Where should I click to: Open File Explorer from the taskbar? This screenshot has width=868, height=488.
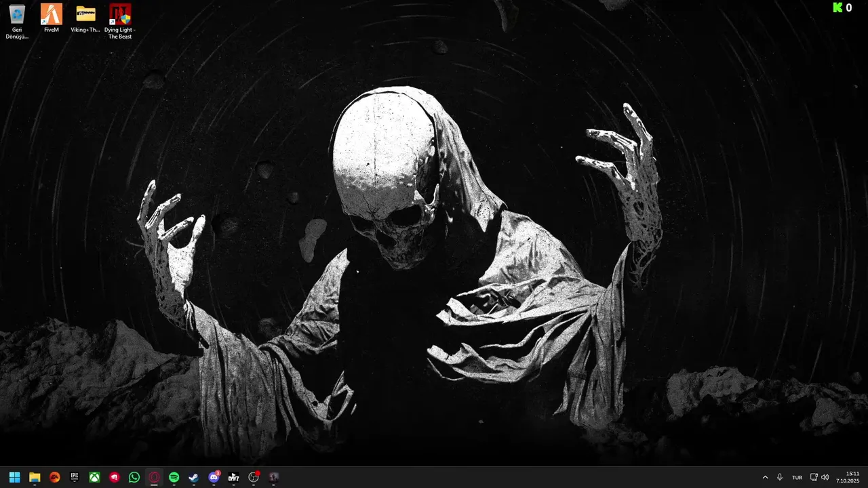tap(35, 477)
